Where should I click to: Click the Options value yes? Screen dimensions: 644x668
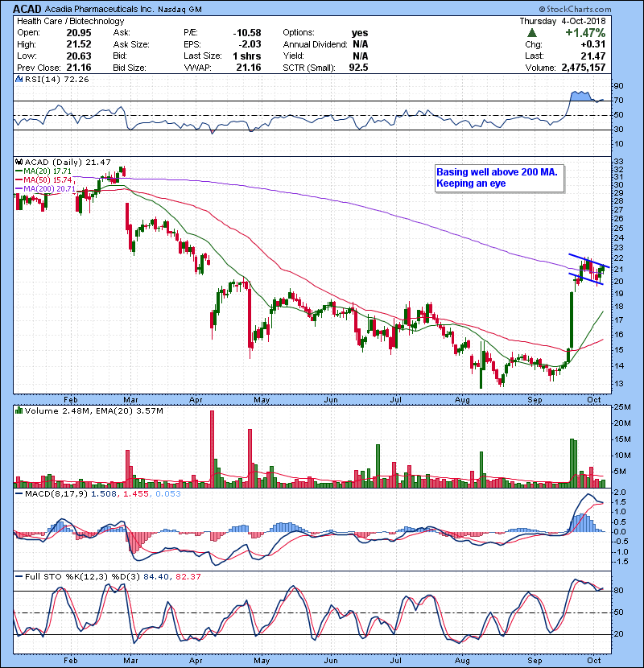click(x=360, y=33)
